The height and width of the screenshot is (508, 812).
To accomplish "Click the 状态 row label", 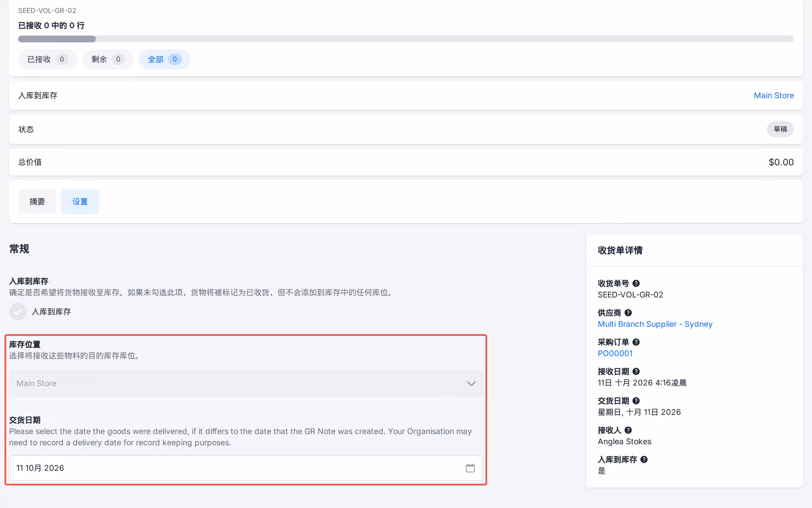I will [26, 129].
